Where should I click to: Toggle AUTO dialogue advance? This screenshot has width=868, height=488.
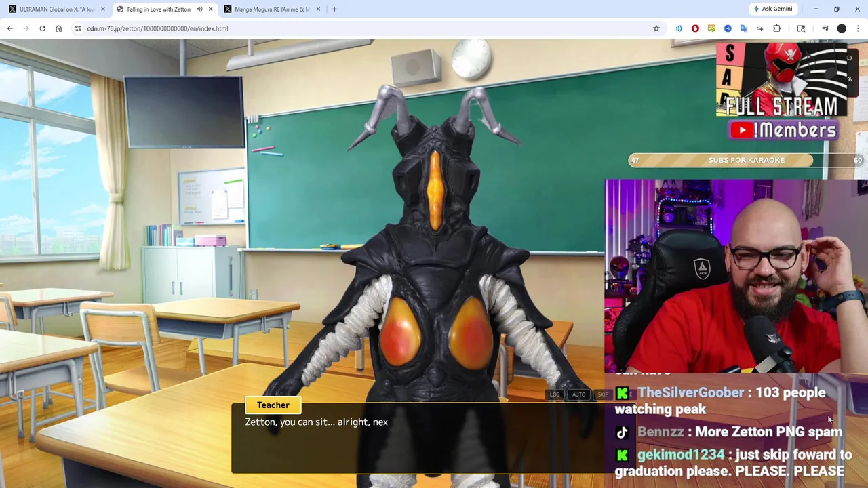point(578,394)
